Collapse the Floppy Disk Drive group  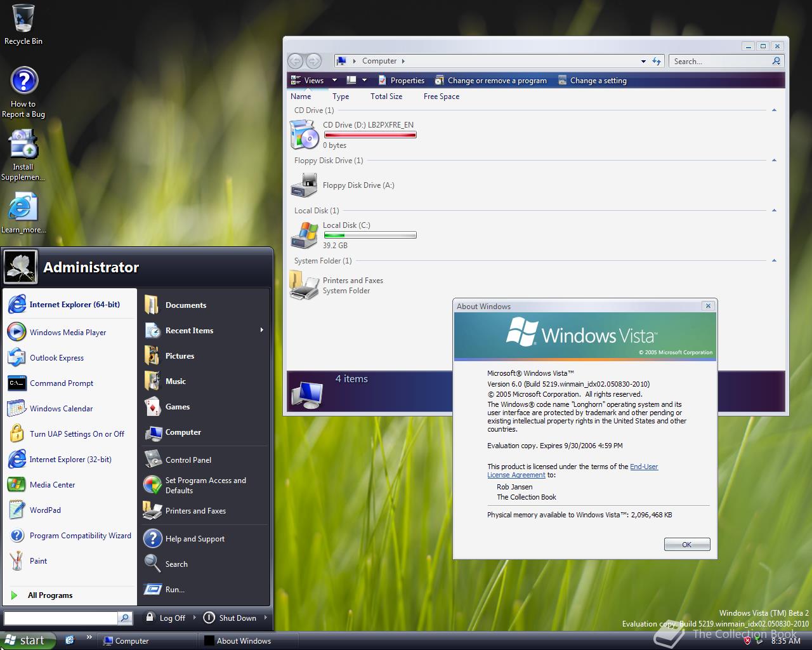[x=774, y=161]
